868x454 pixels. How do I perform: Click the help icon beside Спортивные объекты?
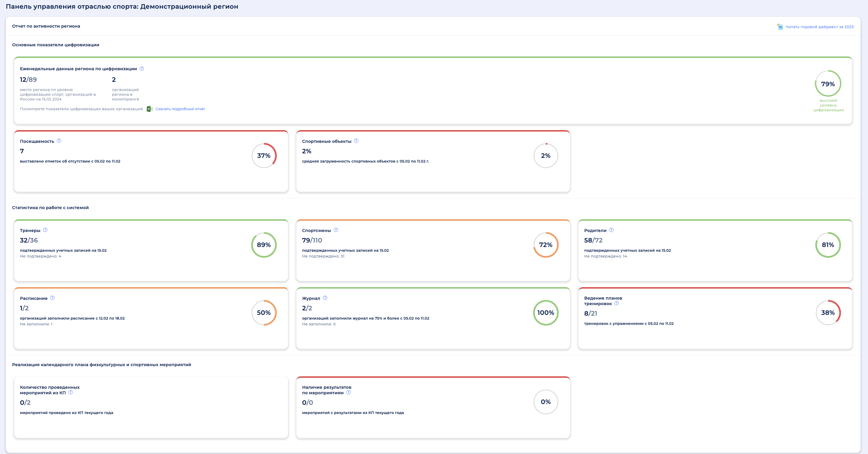tap(356, 141)
